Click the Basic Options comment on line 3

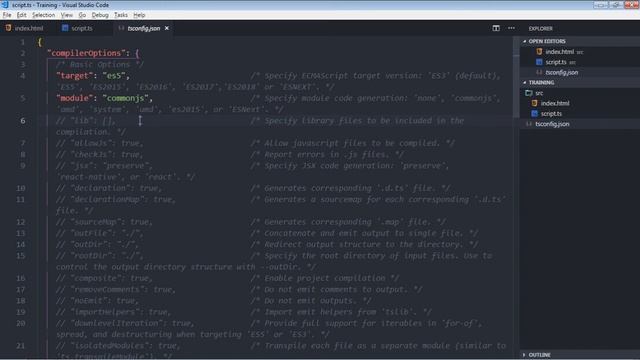tap(100, 64)
